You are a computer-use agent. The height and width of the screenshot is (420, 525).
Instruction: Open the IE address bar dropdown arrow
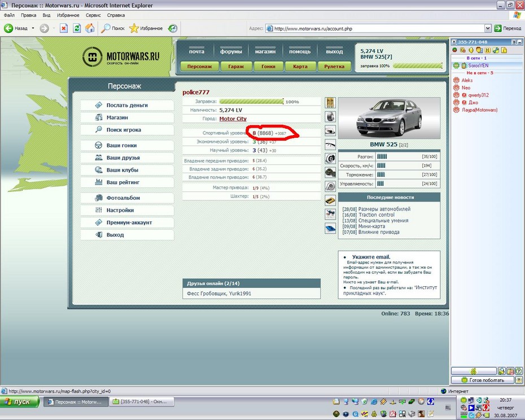[488, 28]
